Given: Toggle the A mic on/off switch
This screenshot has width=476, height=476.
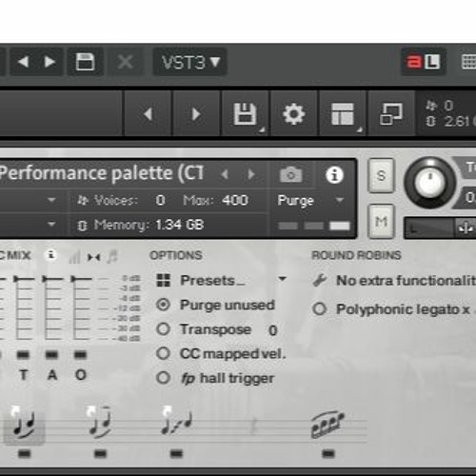Looking at the screenshot, I should [x=51, y=354].
